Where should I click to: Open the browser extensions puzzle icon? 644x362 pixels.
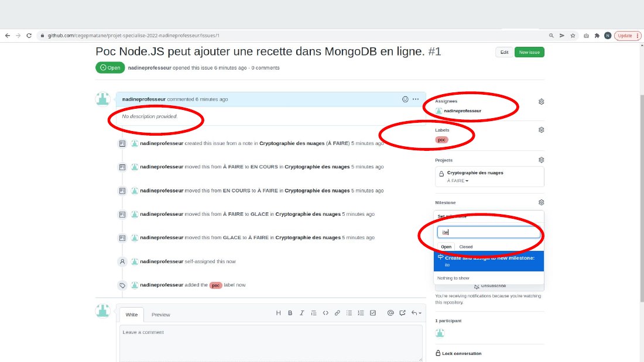597,36
